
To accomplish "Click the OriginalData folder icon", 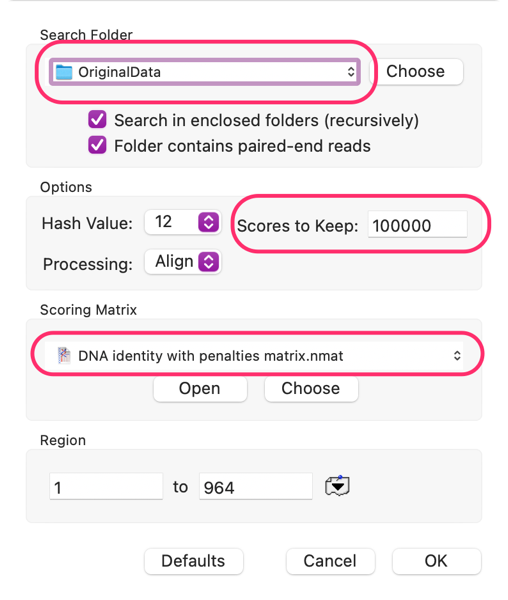I will [x=64, y=72].
